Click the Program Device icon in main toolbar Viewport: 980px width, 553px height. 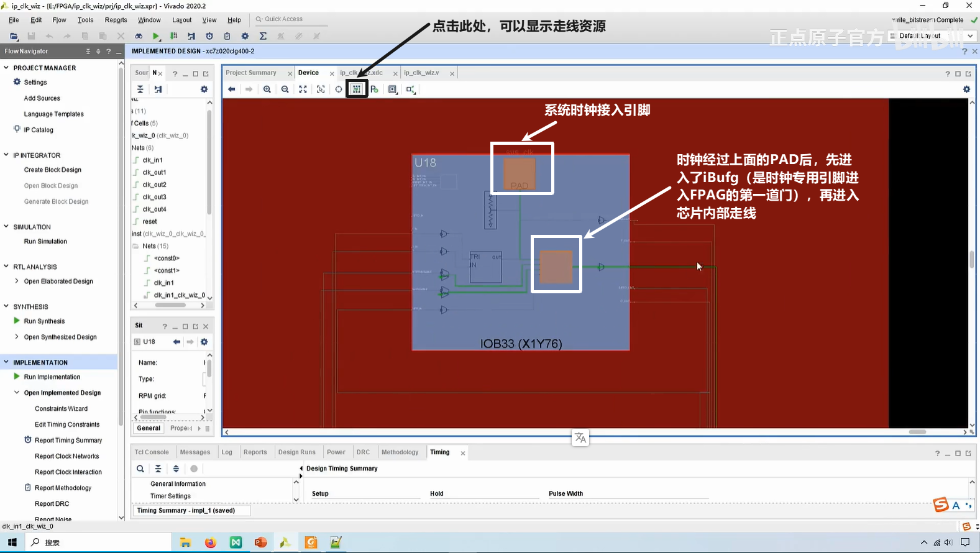click(x=173, y=36)
